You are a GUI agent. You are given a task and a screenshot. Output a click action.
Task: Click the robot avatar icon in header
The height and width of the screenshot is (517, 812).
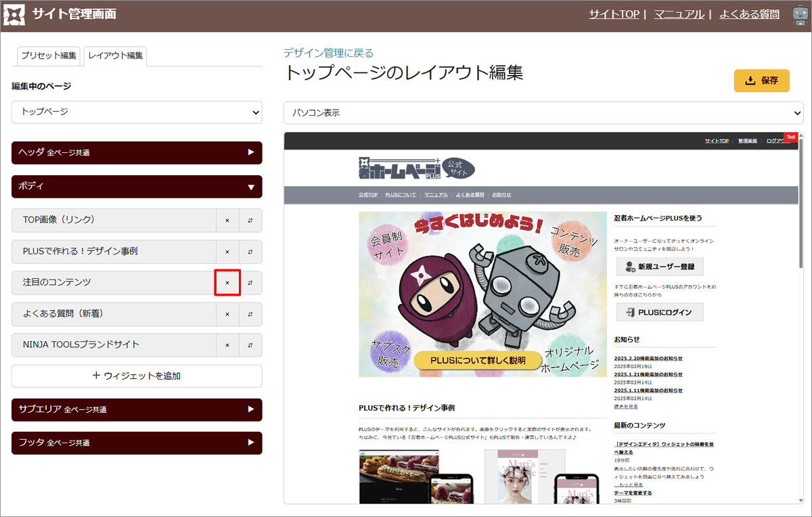click(x=798, y=15)
